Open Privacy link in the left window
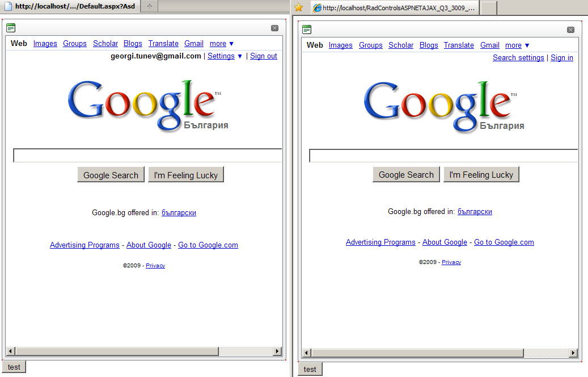This screenshot has height=377, width=588. [x=155, y=266]
